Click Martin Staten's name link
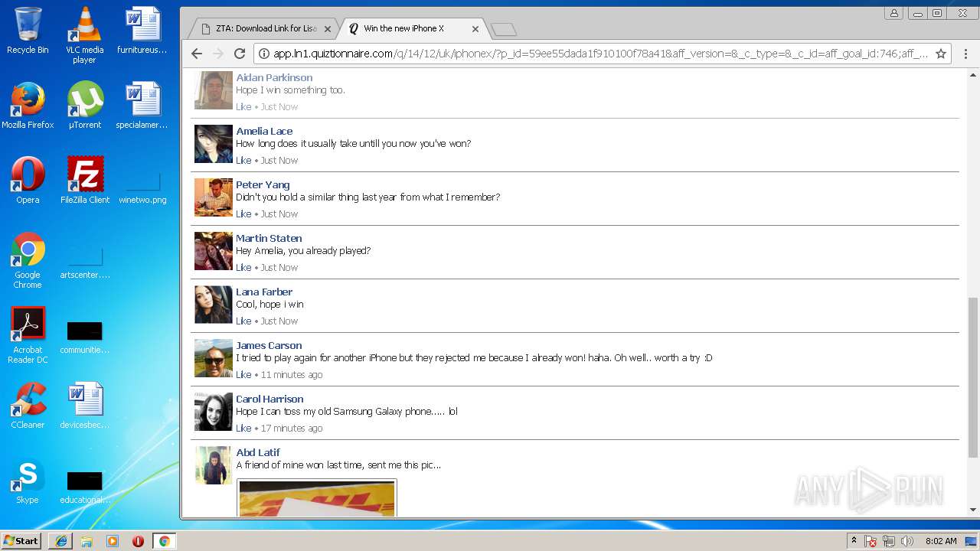This screenshot has width=980, height=551. pos(269,238)
